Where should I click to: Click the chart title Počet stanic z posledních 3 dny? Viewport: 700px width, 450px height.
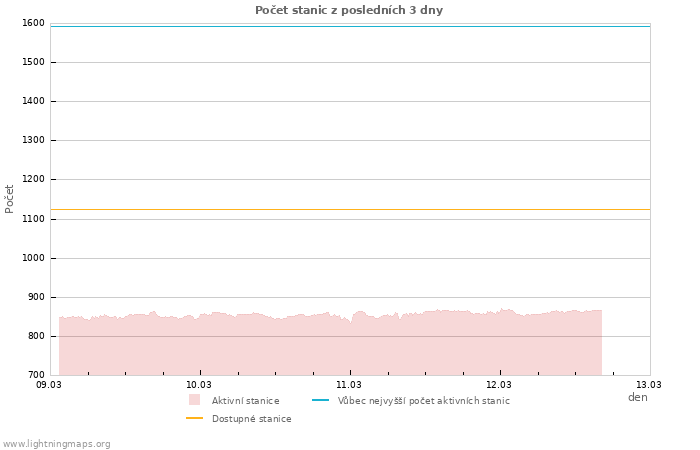coord(349,10)
